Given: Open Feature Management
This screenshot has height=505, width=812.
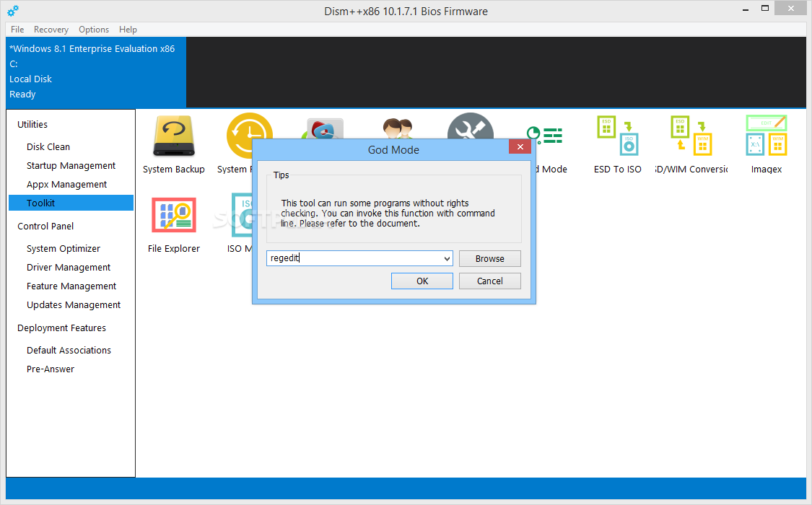Looking at the screenshot, I should (x=71, y=286).
